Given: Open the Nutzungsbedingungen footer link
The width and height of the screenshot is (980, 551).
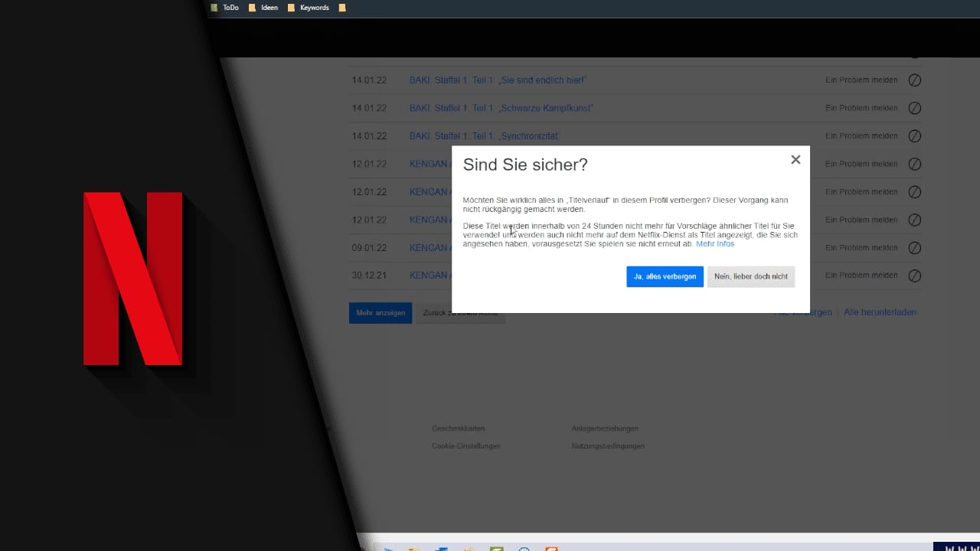Looking at the screenshot, I should pyautogui.click(x=608, y=446).
